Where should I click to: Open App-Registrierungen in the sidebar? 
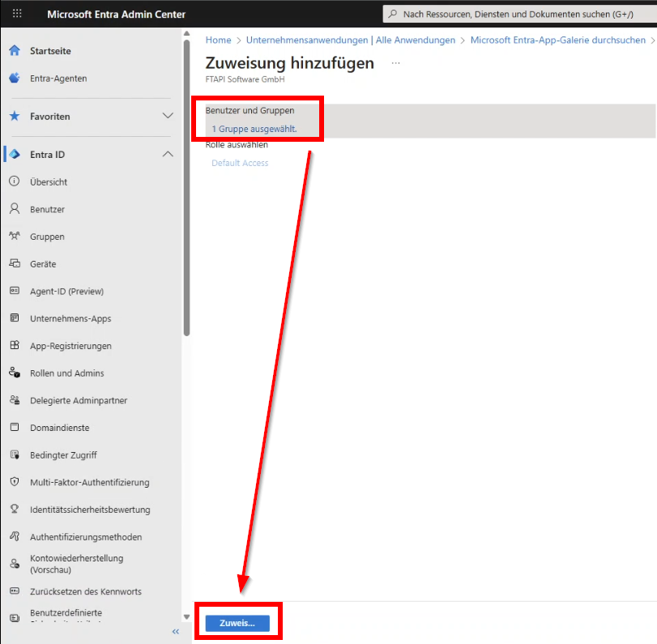pyautogui.click(x=70, y=346)
